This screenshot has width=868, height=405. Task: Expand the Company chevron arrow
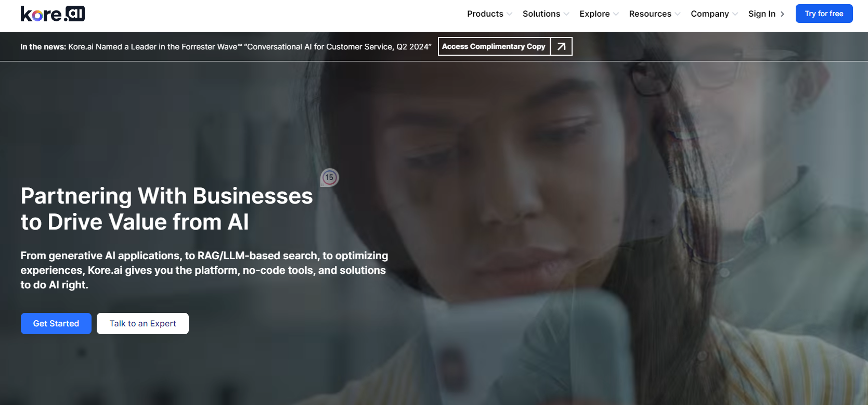[735, 14]
